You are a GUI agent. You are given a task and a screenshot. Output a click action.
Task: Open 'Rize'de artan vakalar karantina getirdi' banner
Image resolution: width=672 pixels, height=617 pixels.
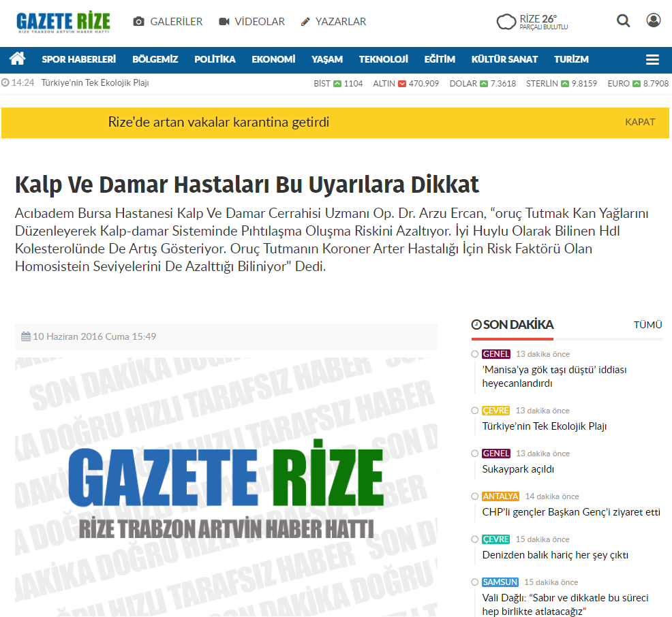pos(219,122)
